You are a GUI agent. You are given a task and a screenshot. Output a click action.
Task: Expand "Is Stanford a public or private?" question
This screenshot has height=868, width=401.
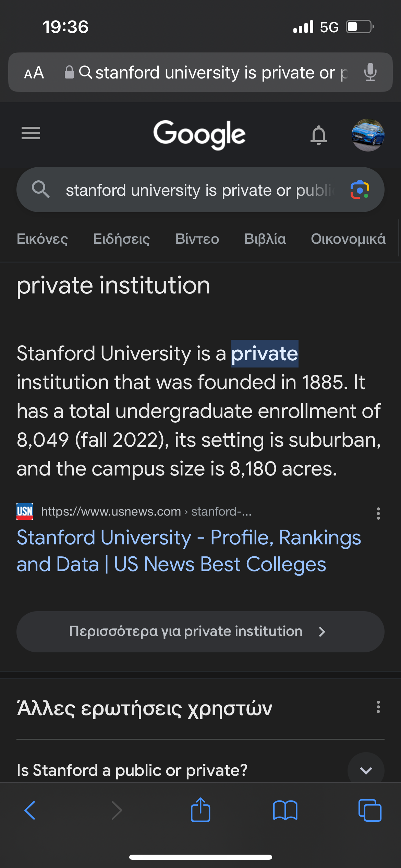(x=366, y=770)
